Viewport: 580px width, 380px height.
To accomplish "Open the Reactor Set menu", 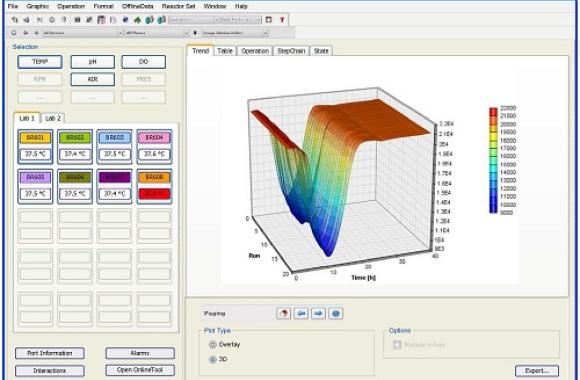I will click(178, 6).
